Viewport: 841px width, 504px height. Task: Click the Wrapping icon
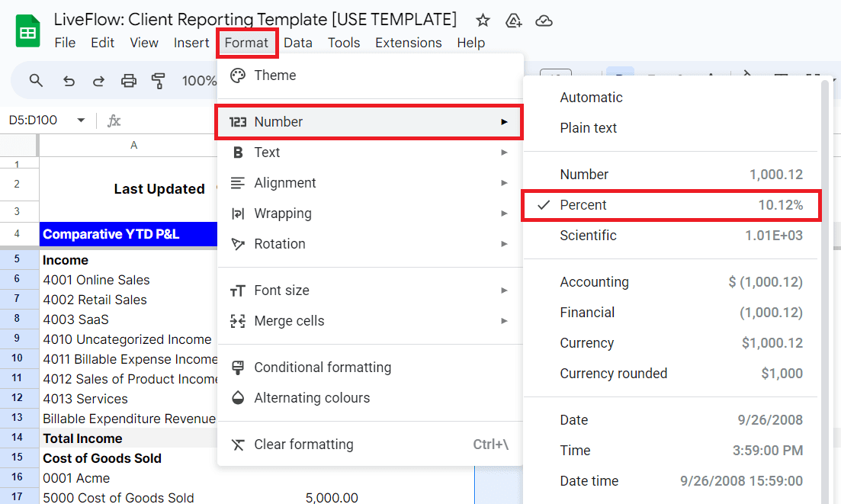[238, 213]
